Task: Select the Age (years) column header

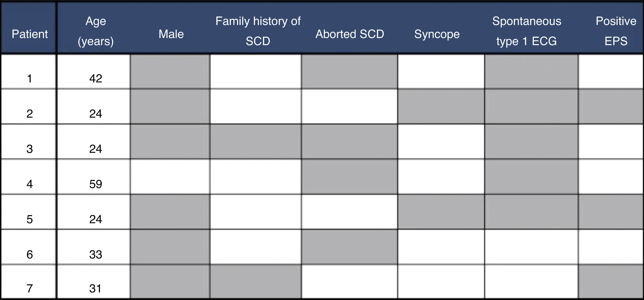Action: [95, 31]
